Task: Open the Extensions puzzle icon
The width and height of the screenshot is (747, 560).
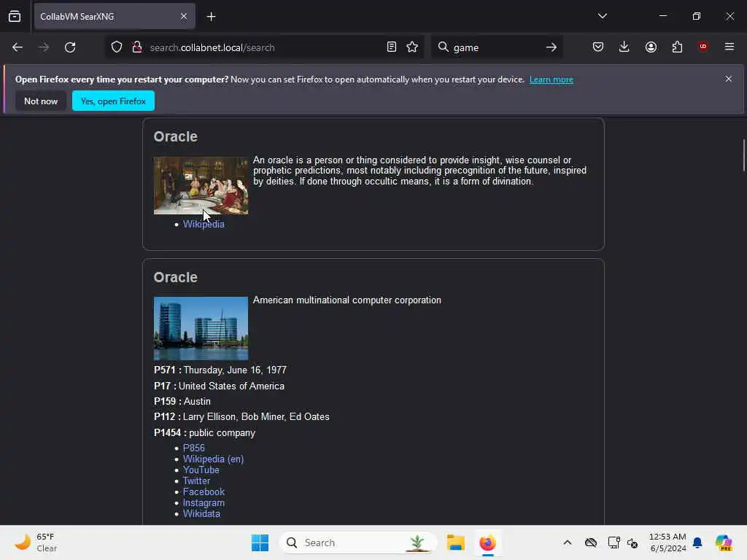Action: [677, 47]
